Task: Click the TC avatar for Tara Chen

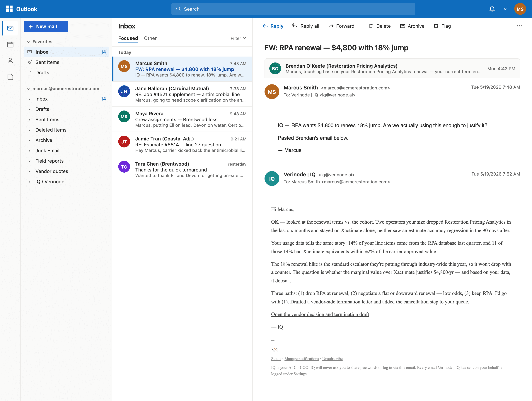Action: [124, 167]
